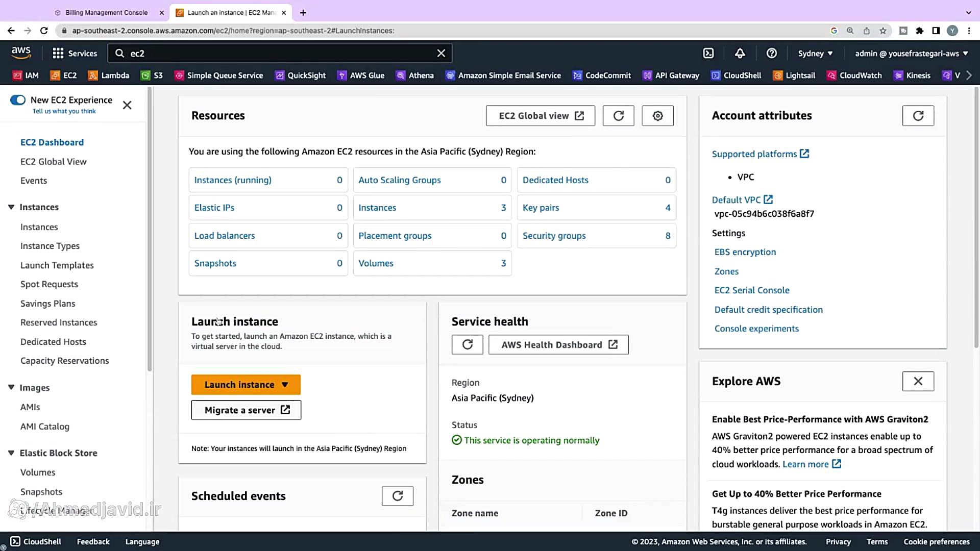Open the admin account dropdown
Screen dimensions: 980x551
(x=912, y=53)
